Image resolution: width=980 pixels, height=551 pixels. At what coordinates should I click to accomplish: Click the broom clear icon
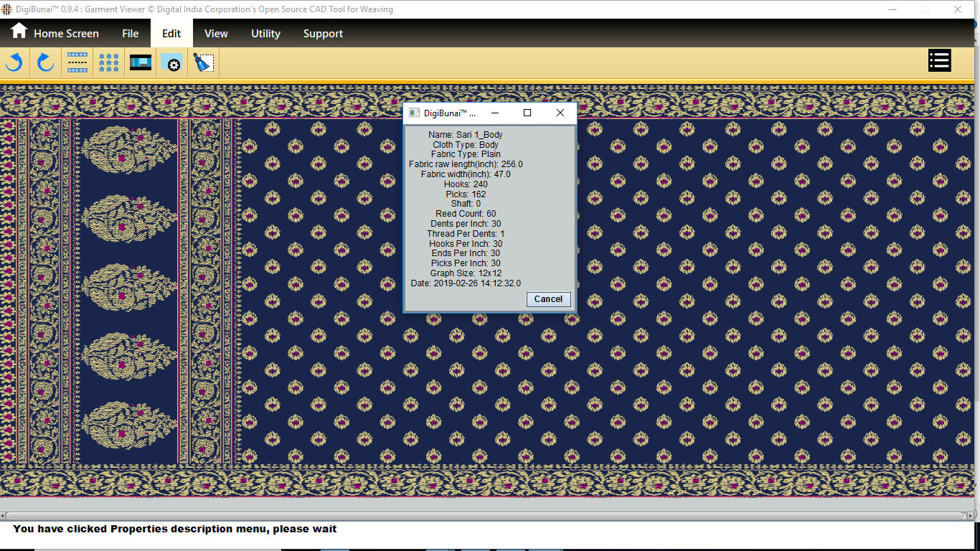point(204,62)
